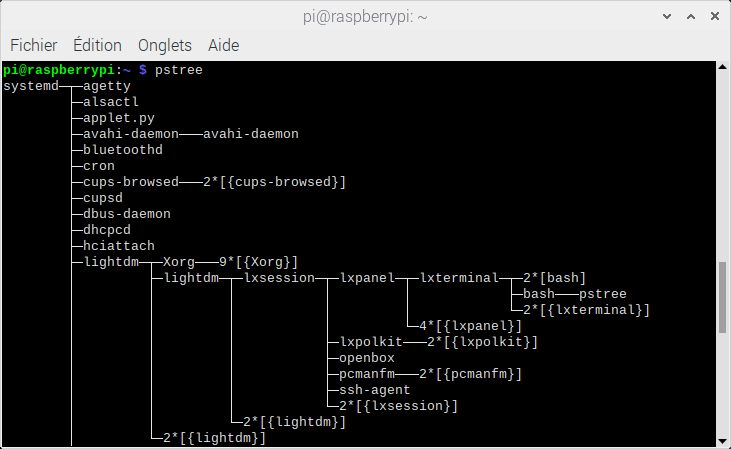Click the vertical scrollbar thumb

723,296
